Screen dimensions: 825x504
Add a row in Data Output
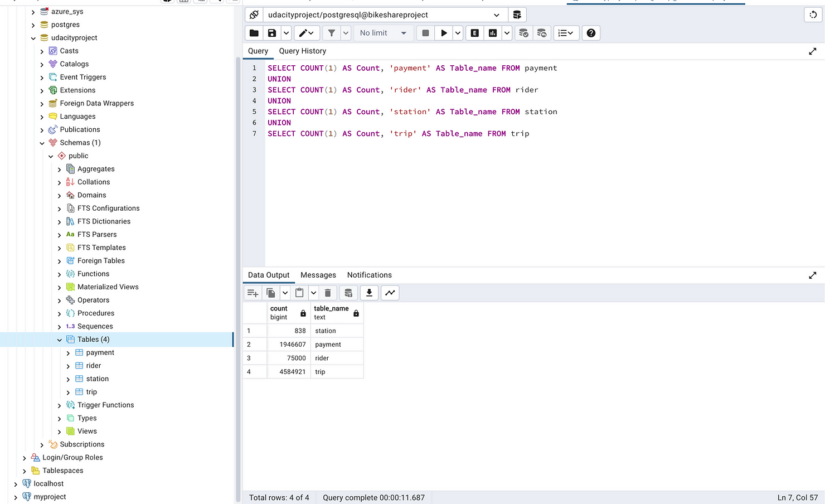click(x=253, y=293)
